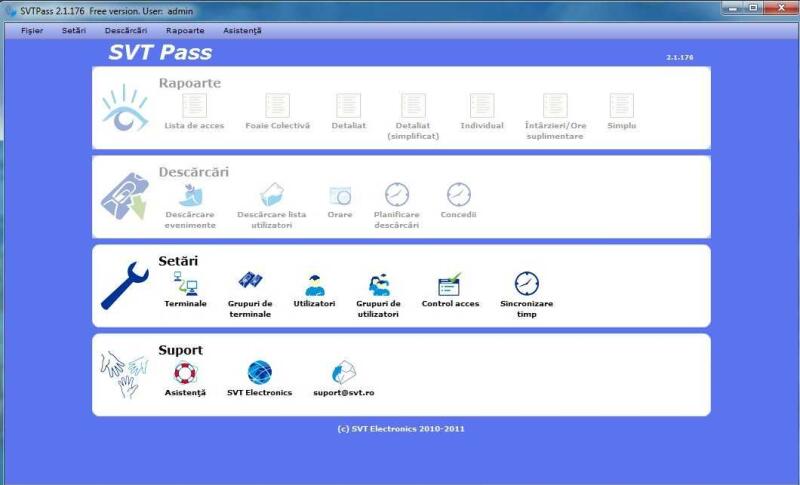Click the Orare label
800x485 pixels.
340,215
